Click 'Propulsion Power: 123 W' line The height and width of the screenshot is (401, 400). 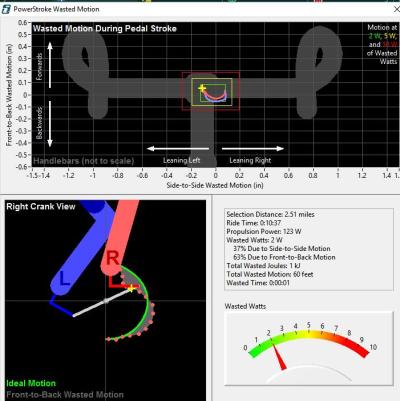[265, 231]
